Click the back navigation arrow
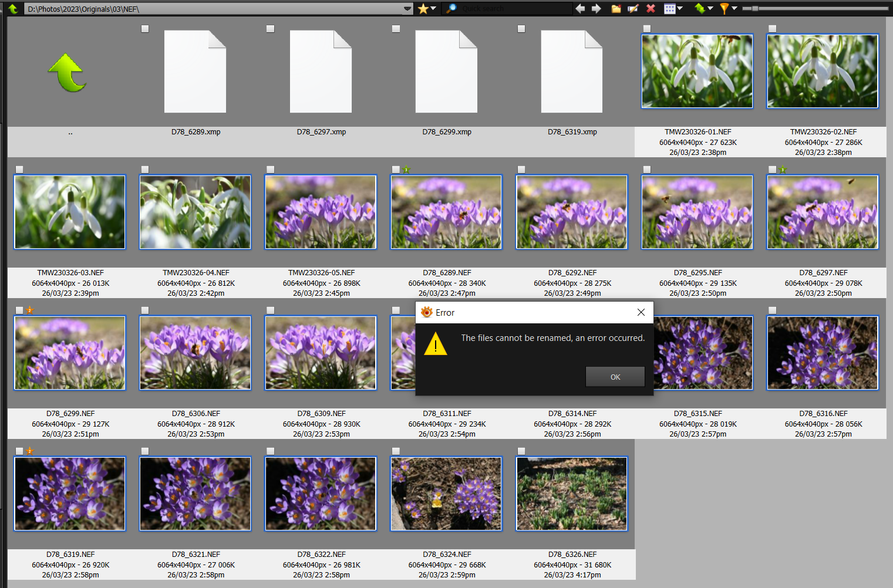Viewport: 893px width, 588px height. coord(580,9)
